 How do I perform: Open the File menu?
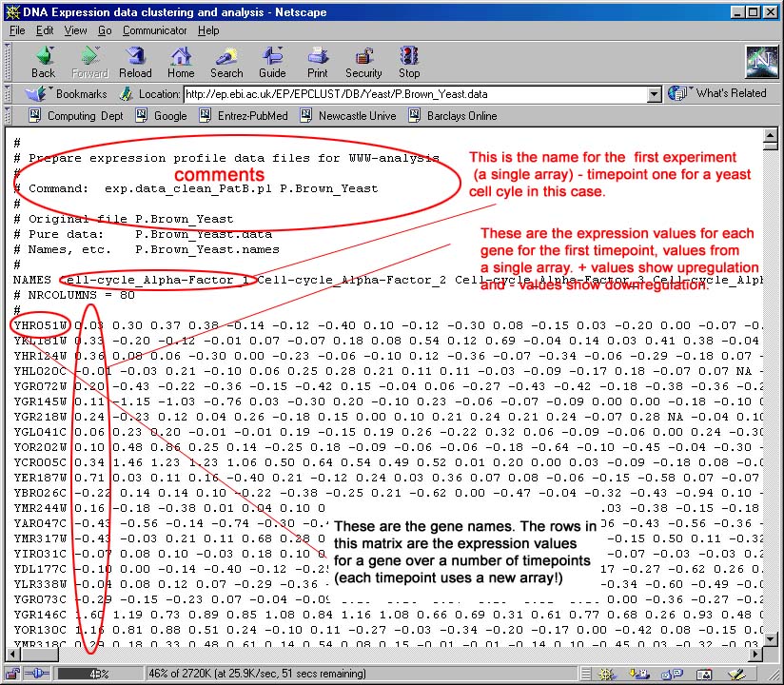17,30
